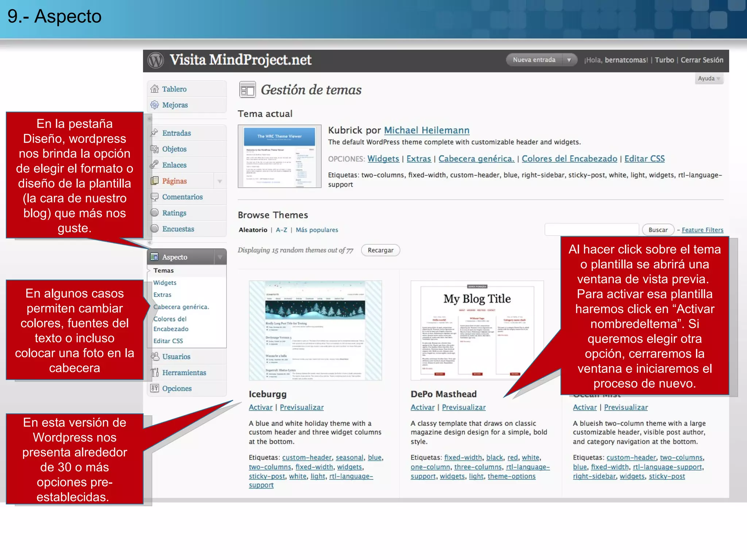The width and height of the screenshot is (747, 560).
Task: Click the Usuarios people icon
Action: tap(155, 356)
